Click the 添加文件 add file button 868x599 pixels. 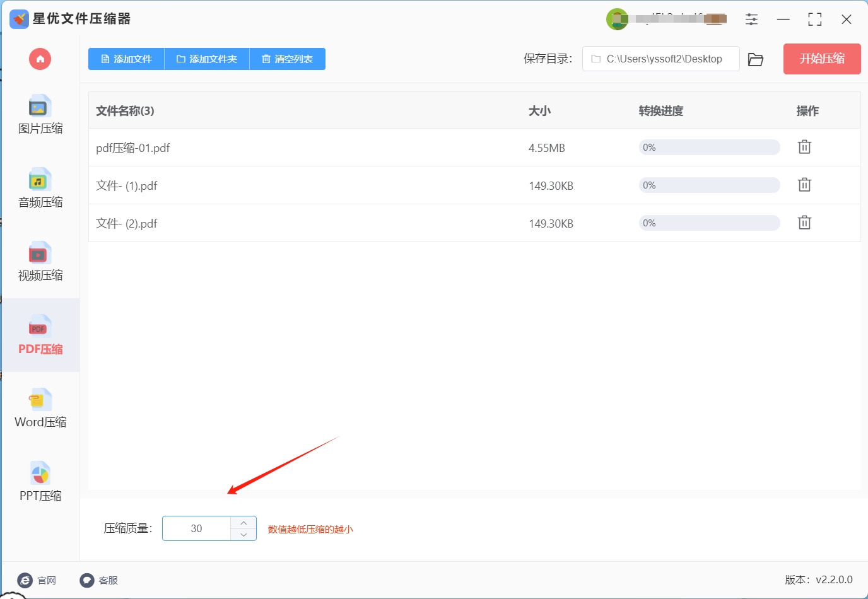(126, 59)
